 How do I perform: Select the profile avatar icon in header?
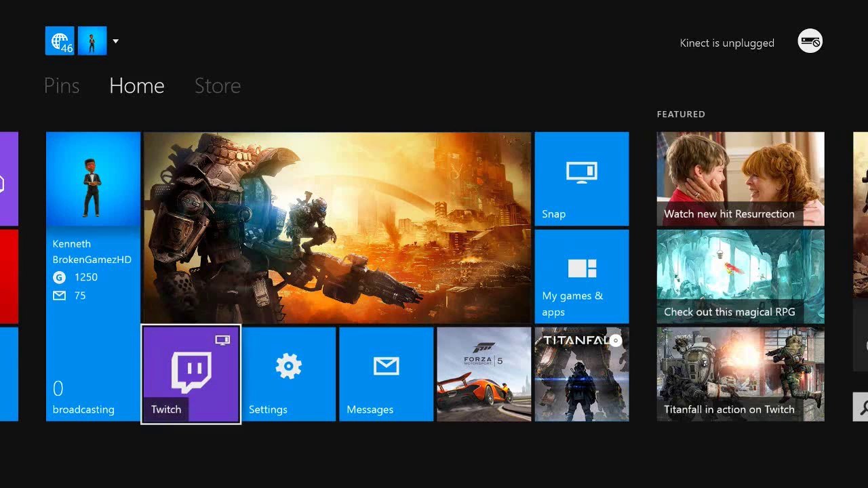[x=92, y=41]
